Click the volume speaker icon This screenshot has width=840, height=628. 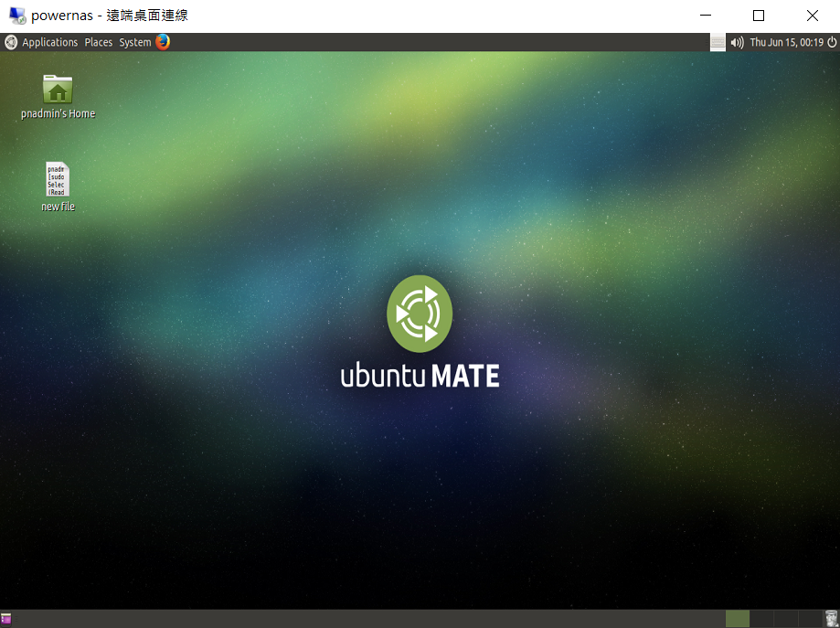[737, 42]
